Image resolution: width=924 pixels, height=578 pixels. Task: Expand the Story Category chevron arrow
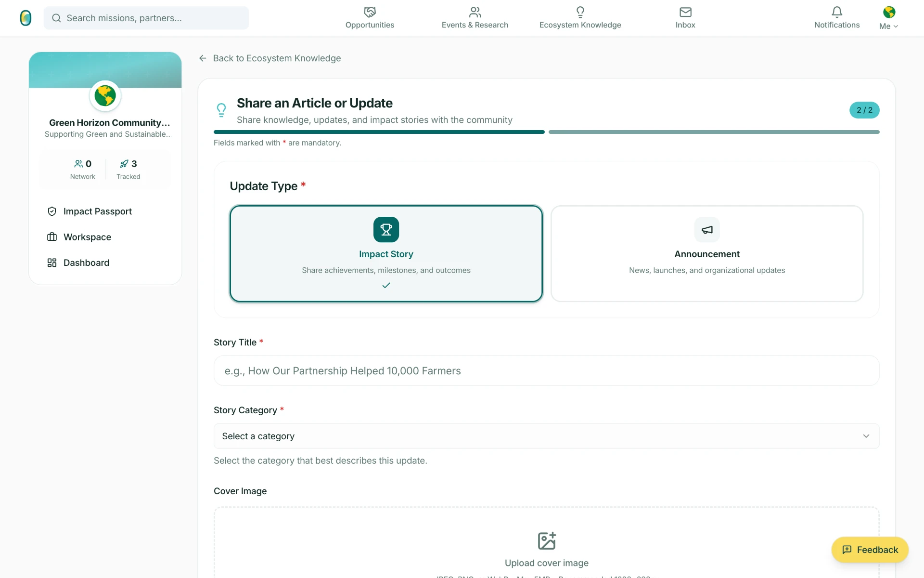click(866, 436)
